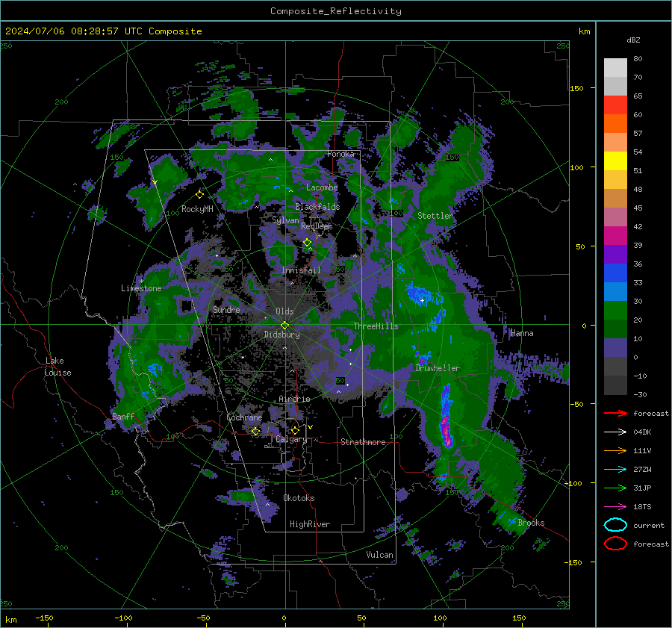Click the yellow diamond radar marker at Didsbury
This screenshot has width=672, height=628.
285,325
